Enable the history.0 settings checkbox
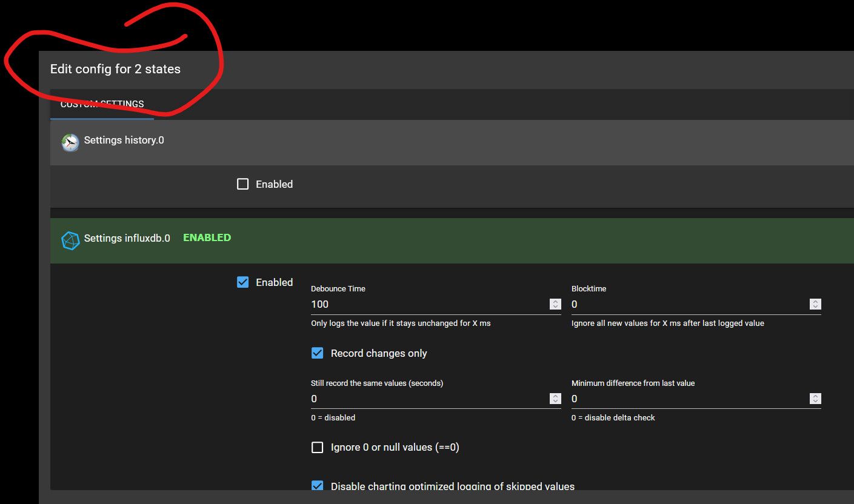854x504 pixels. (x=242, y=184)
